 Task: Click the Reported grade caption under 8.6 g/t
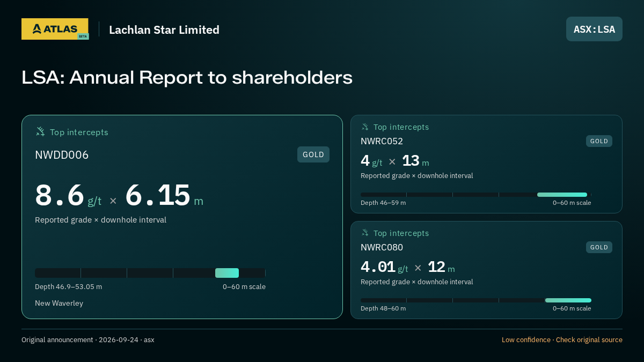click(x=100, y=220)
